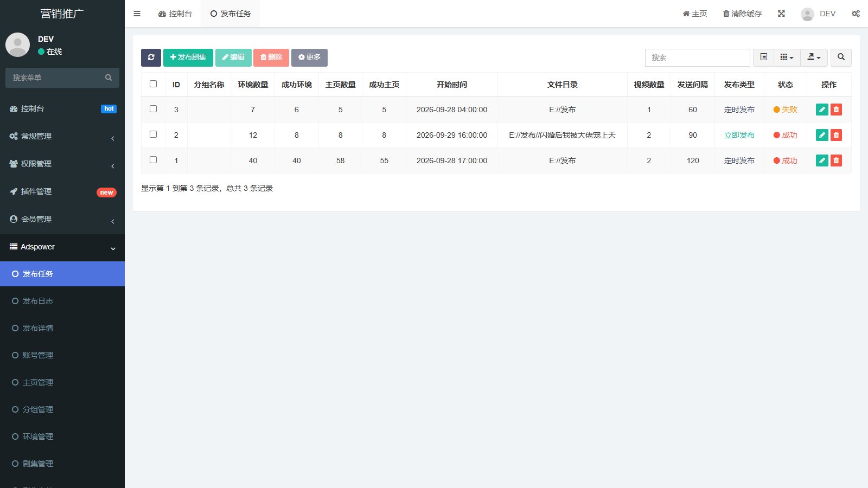Click delete trash icon for row ID 2
Screen dimensions: 868x488
pyautogui.click(x=836, y=135)
